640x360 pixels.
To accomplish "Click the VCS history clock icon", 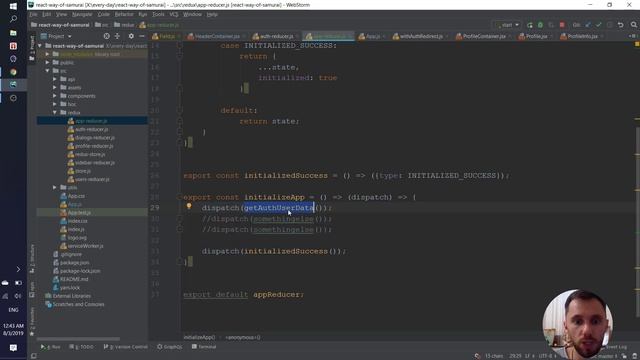I will (x=609, y=25).
